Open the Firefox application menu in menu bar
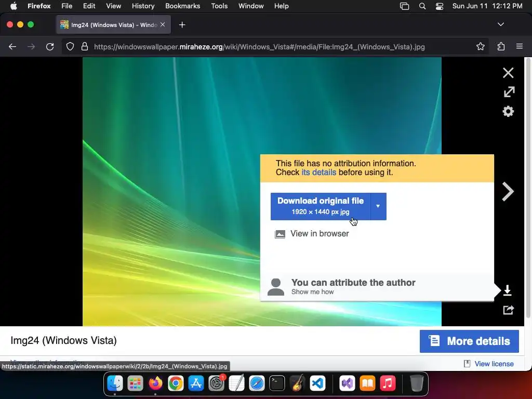 point(39,6)
